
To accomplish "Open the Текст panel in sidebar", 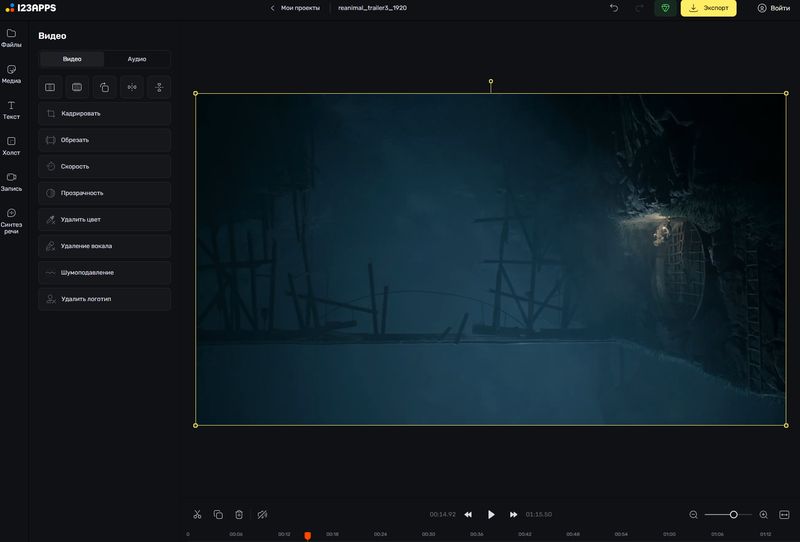I will pos(11,110).
